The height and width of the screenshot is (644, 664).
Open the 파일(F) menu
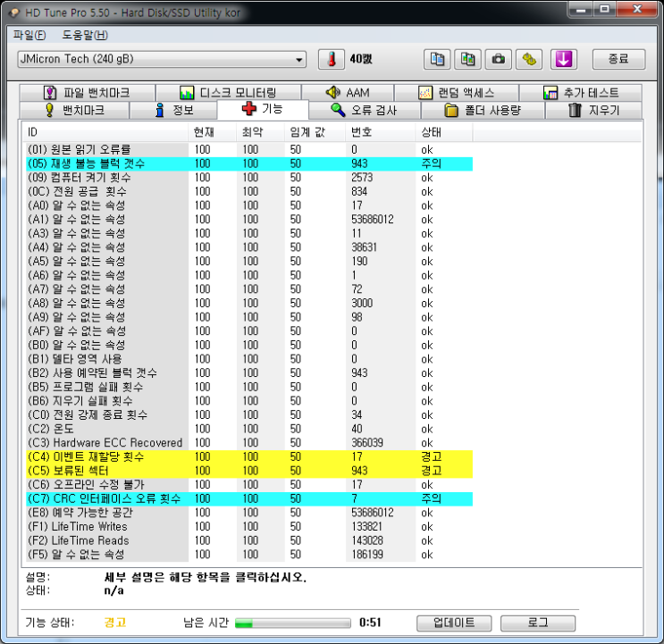[29, 35]
